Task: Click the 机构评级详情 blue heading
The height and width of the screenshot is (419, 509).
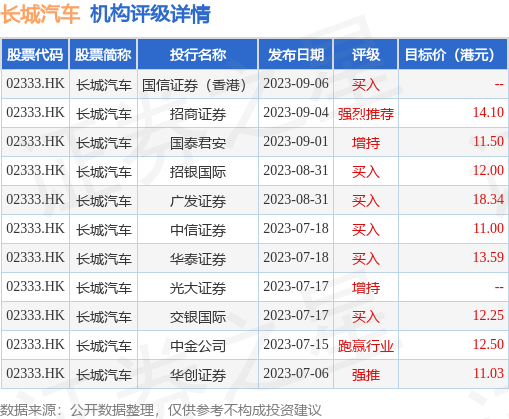Action: 150,14
